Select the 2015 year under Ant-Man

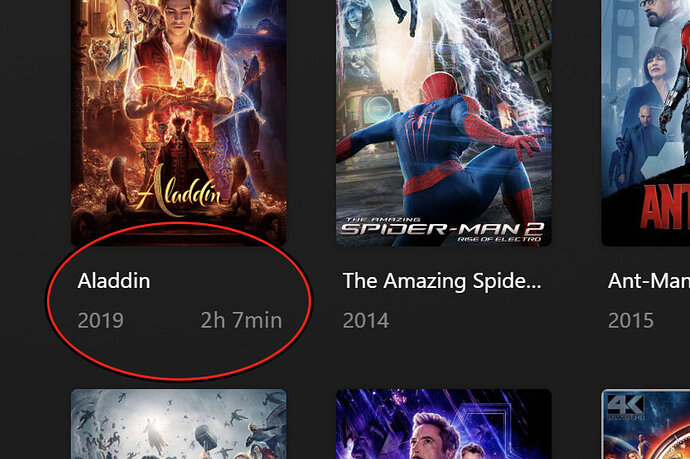pos(631,320)
